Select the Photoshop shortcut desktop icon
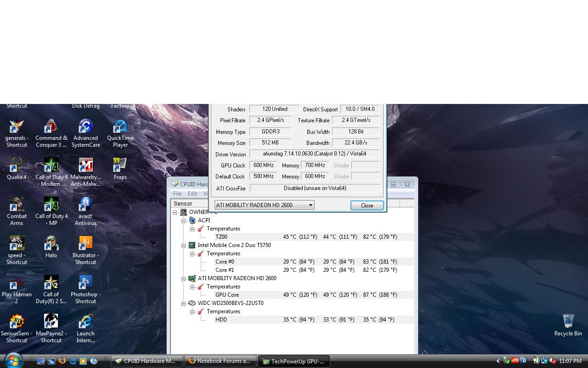The image size is (588, 368). pos(85,289)
